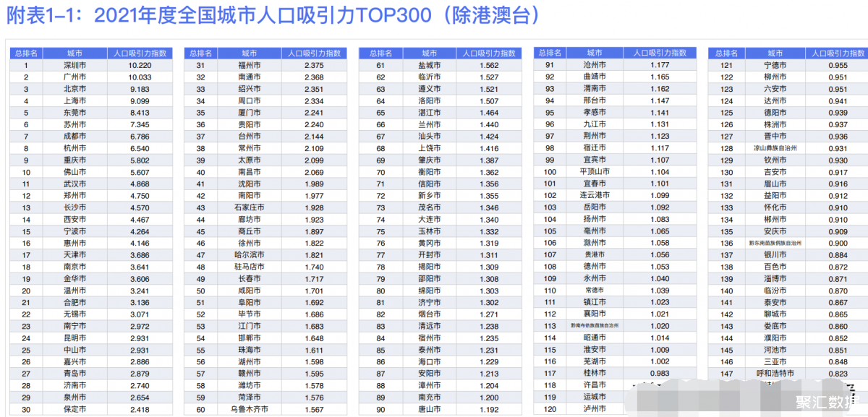Select the 厦门市 city cell
This screenshot has width=868, height=417.
pos(249,112)
